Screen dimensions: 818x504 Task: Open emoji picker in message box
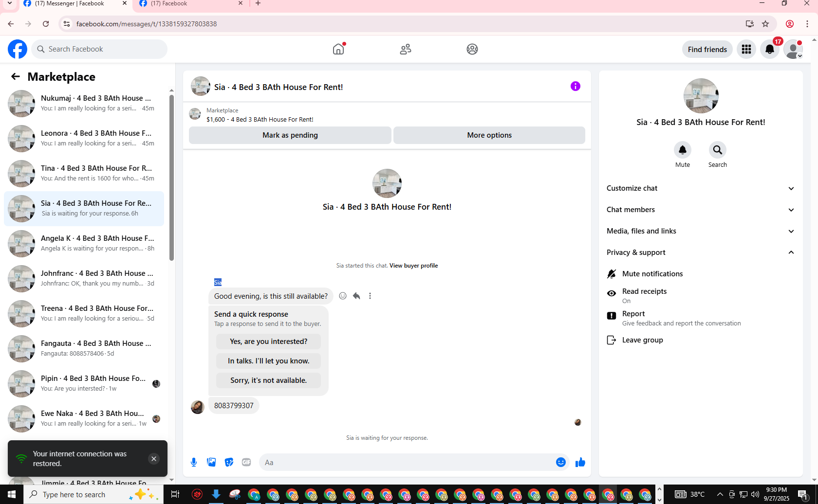561,462
